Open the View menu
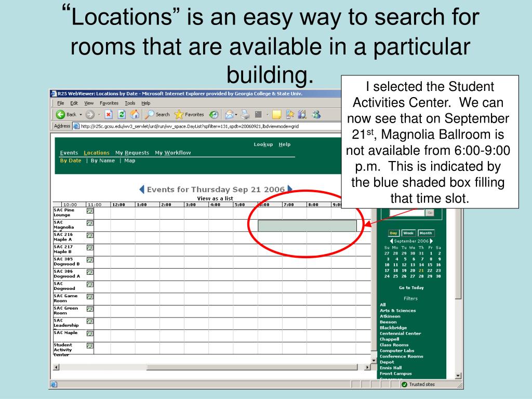Viewport: 532px width, 399px height. 89,103
